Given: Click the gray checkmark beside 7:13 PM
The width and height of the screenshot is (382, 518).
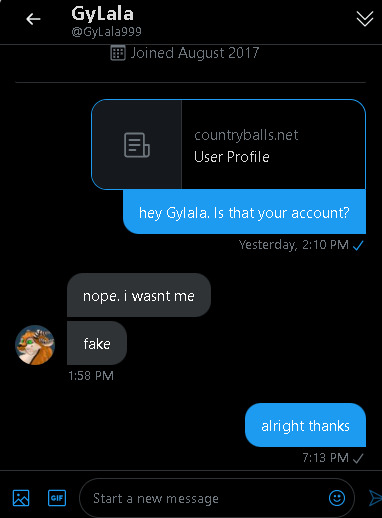Looking at the screenshot, I should coord(358,459).
